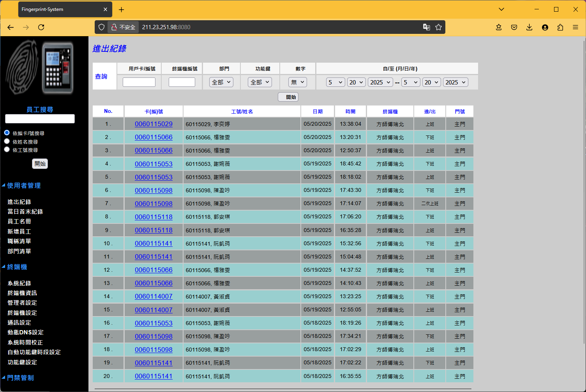Open 系統紀錄 menu item
Screen dimensions: 586x392
tap(19, 283)
